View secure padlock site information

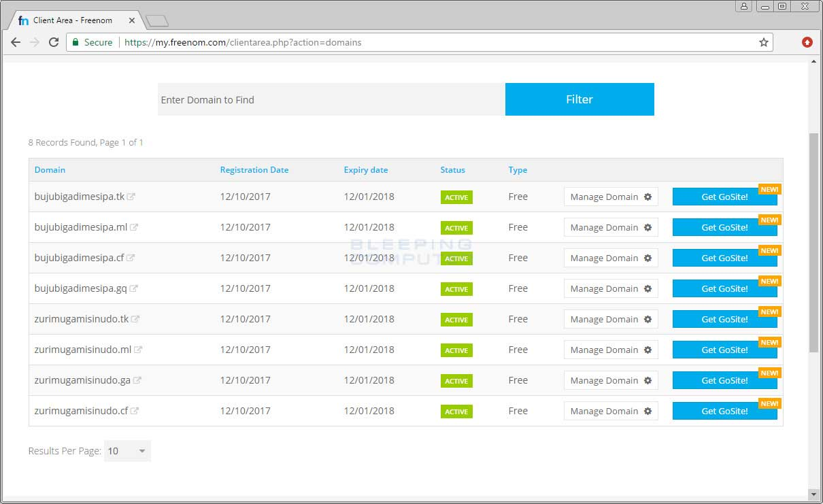76,42
